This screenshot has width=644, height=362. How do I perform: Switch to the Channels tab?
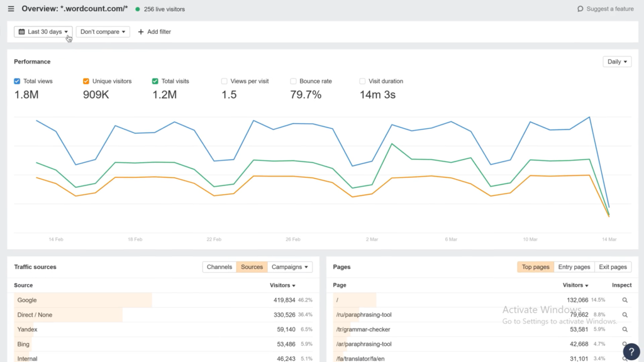(x=219, y=267)
